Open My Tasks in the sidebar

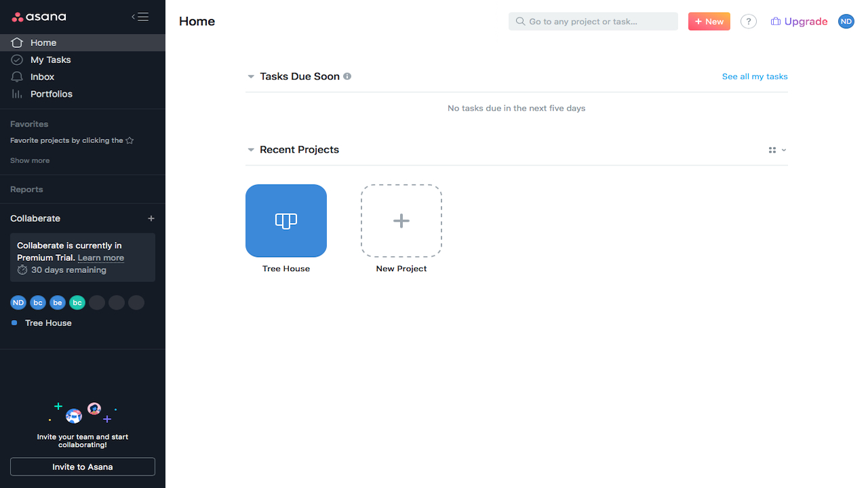83,60
